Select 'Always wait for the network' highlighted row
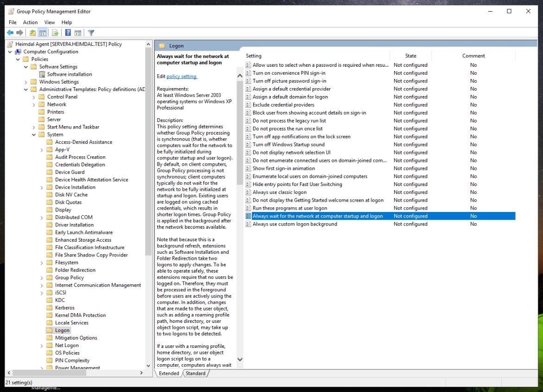 click(380, 216)
